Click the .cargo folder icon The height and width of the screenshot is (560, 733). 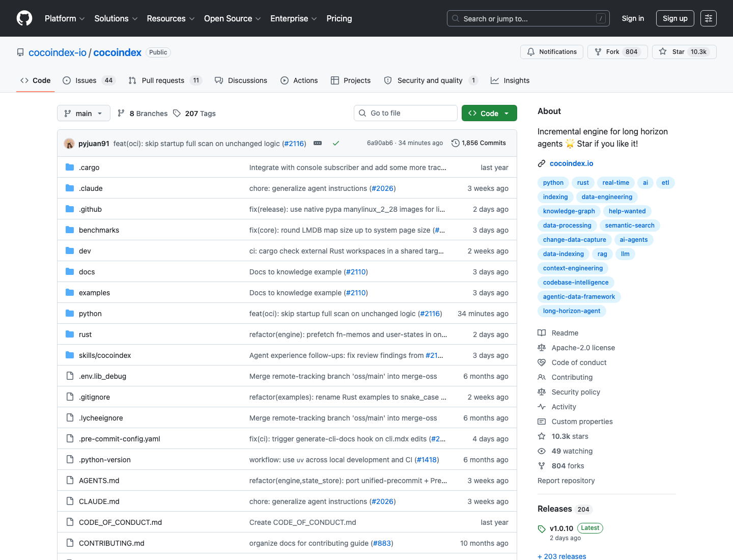coord(70,167)
